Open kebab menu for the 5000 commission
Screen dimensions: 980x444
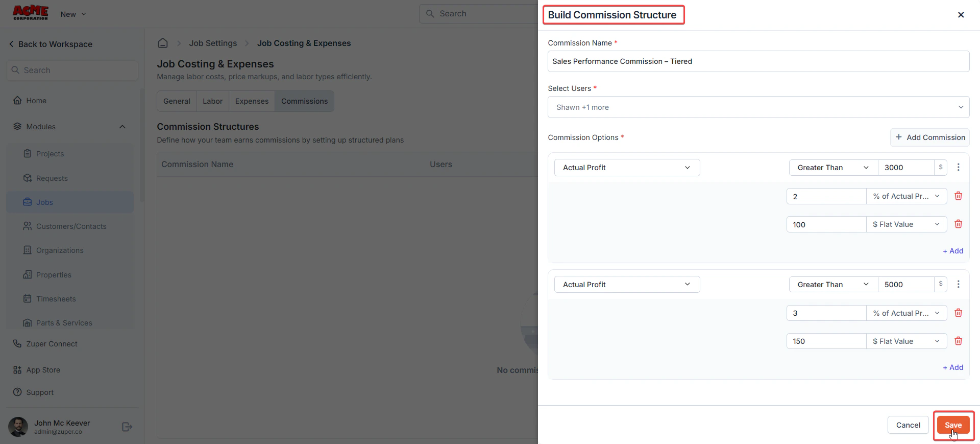[x=958, y=284]
